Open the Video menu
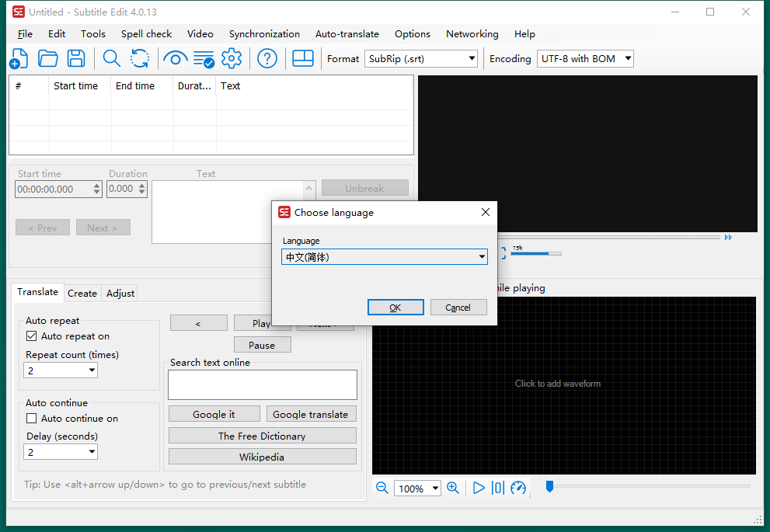Viewport: 770px width, 532px height. pyautogui.click(x=200, y=34)
